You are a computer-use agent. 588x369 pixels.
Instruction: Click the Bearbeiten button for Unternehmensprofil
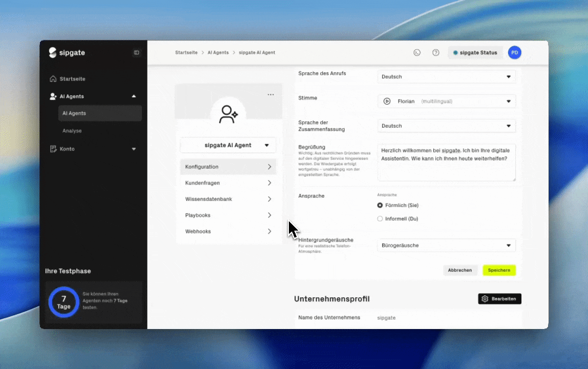(499, 299)
